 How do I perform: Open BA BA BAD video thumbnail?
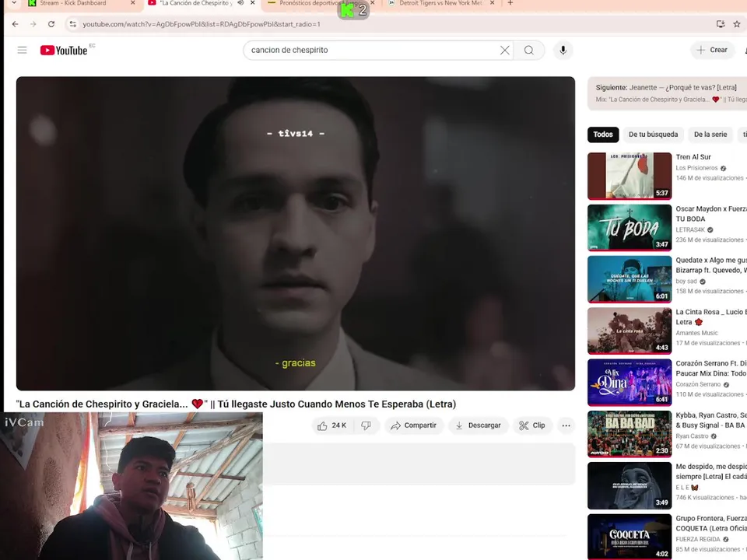[630, 434]
